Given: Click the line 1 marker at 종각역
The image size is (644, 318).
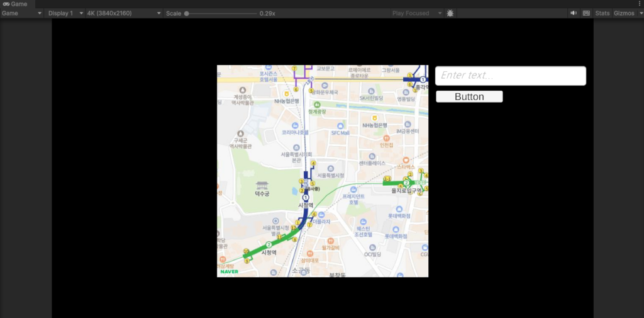Looking at the screenshot, I should coord(423,79).
